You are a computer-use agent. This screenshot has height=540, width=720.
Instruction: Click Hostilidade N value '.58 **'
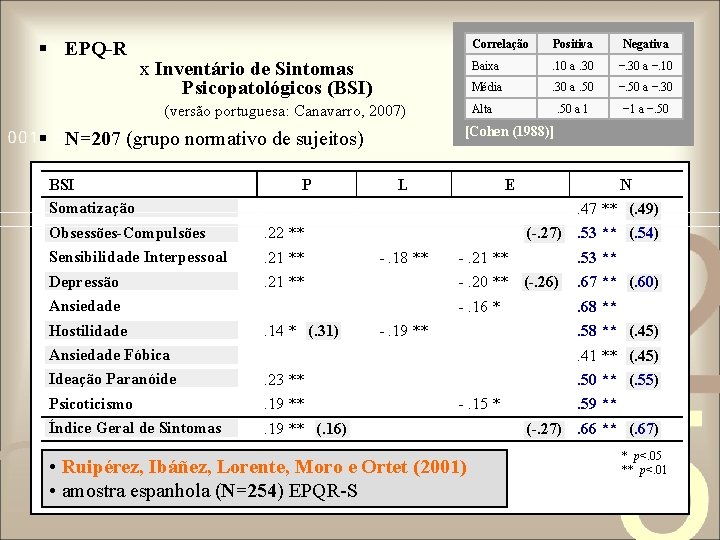tap(597, 331)
